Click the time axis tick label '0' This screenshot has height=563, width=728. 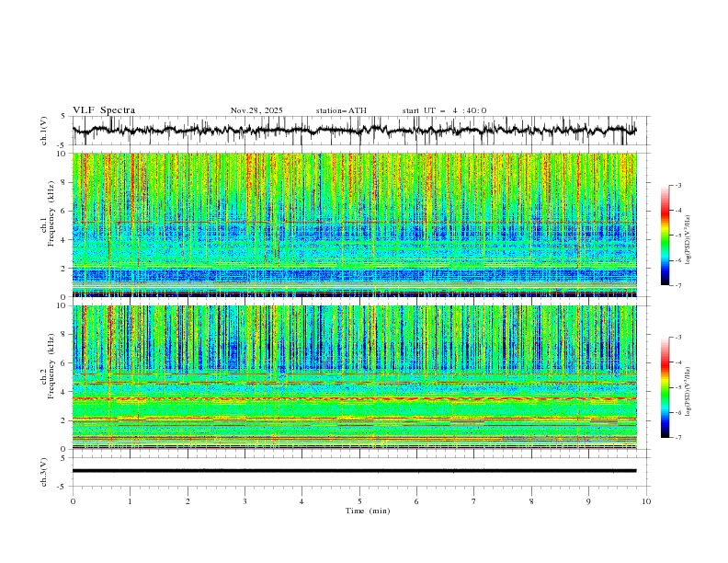[73, 501]
